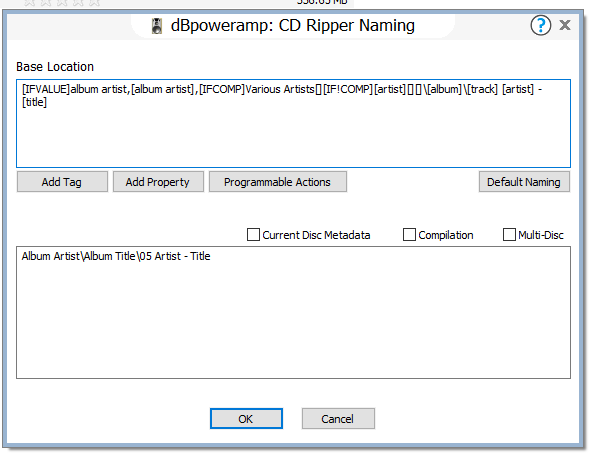Open the Add Tag menu
Image resolution: width=611 pixels, height=466 pixels.
coord(62,182)
